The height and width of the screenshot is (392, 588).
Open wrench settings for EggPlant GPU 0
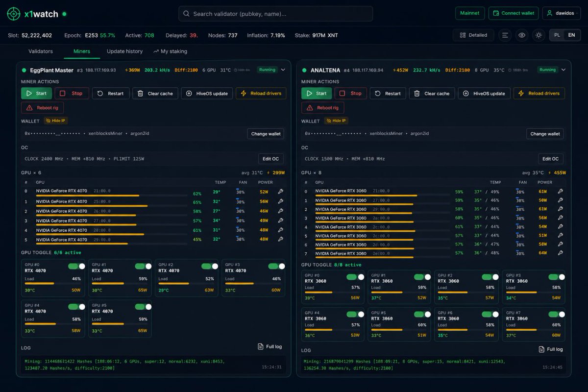tap(281, 192)
